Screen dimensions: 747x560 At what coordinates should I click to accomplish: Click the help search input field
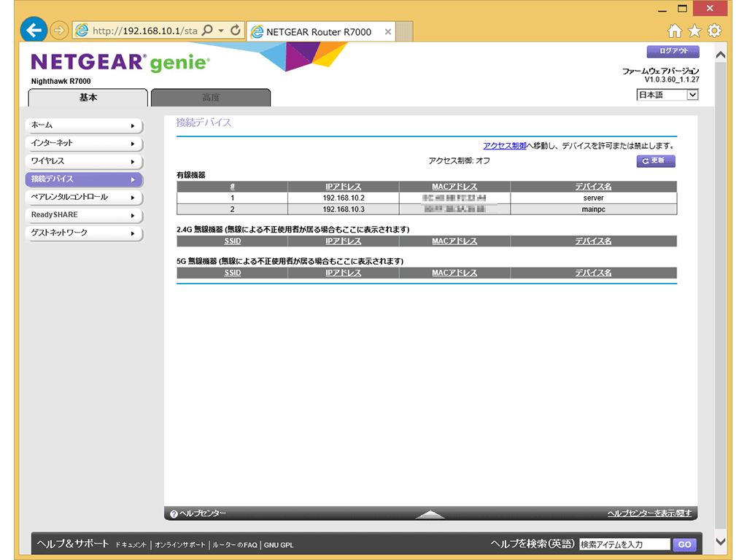tap(624, 545)
